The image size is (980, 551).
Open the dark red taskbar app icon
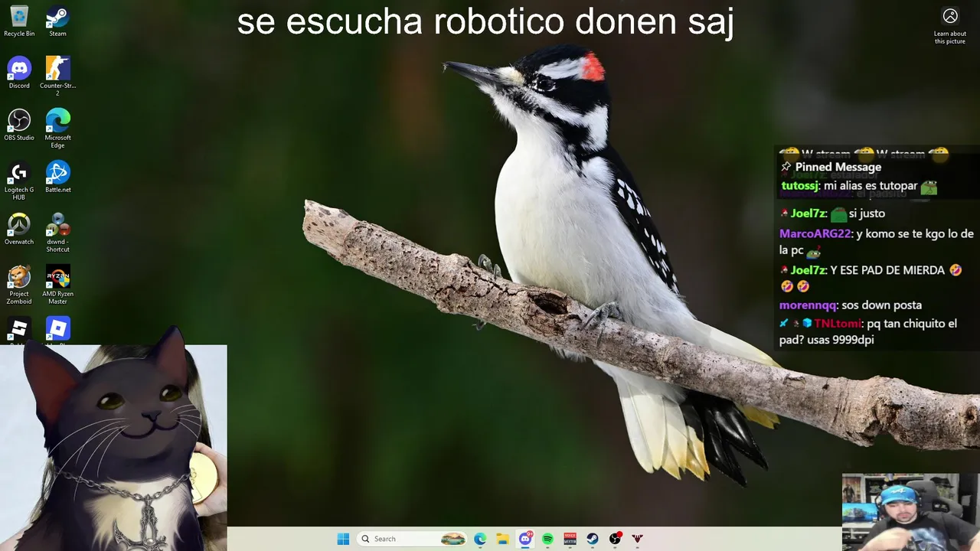pyautogui.click(x=637, y=539)
